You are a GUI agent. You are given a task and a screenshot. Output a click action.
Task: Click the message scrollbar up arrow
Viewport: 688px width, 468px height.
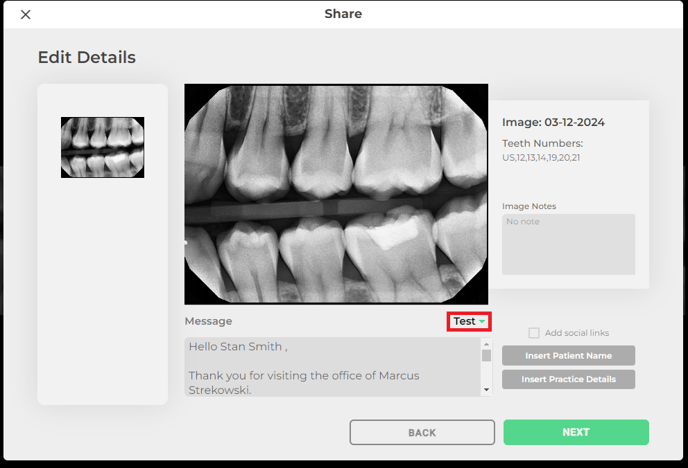pos(486,344)
